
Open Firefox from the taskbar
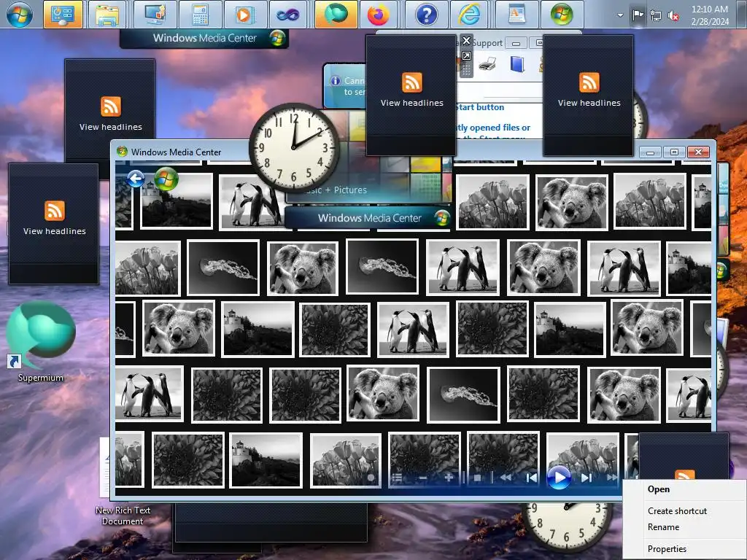pyautogui.click(x=379, y=15)
